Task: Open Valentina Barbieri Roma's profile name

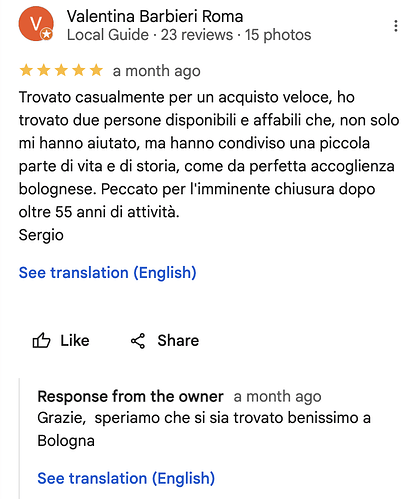Action: point(155,16)
